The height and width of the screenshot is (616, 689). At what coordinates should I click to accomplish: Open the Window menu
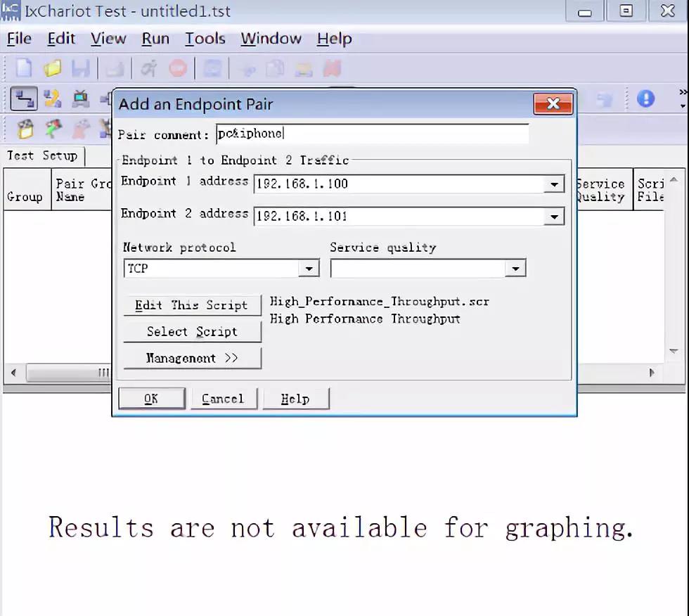(x=271, y=39)
